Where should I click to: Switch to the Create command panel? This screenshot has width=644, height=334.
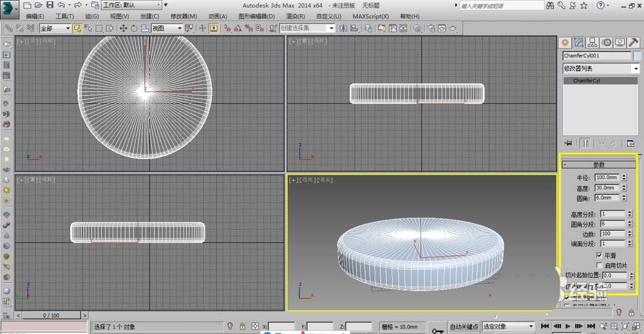click(565, 42)
